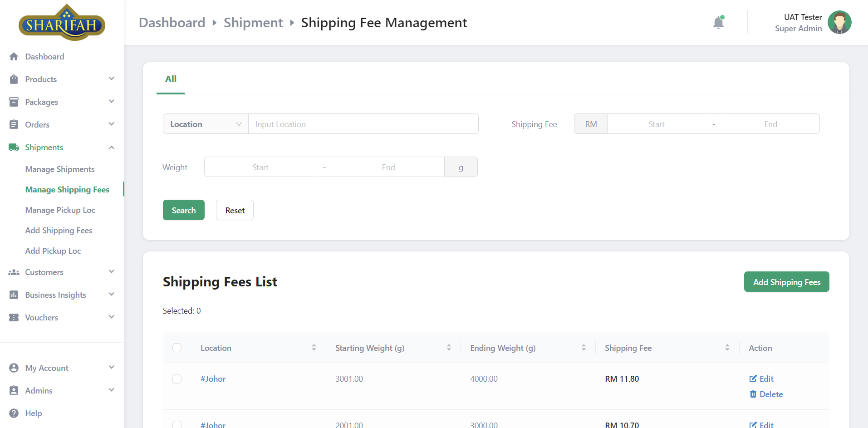This screenshot has width=868, height=428.
Task: Check the Johor 2001.00 row checkbox
Action: point(177,424)
